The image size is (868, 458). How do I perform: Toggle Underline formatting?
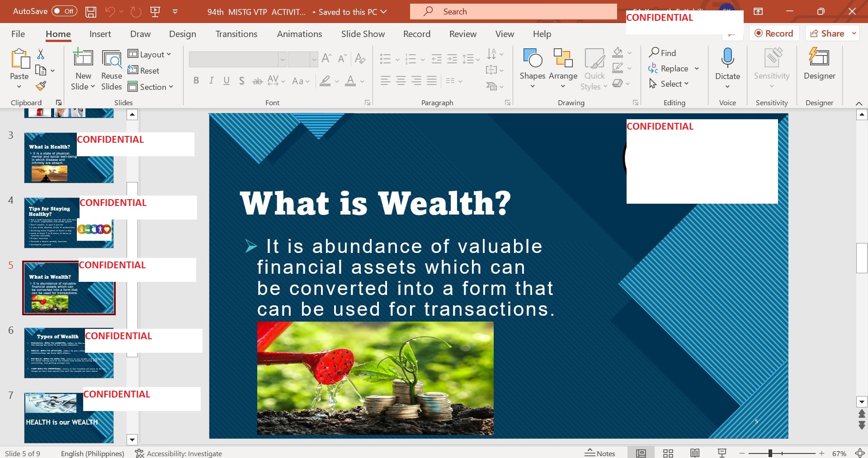coord(226,81)
